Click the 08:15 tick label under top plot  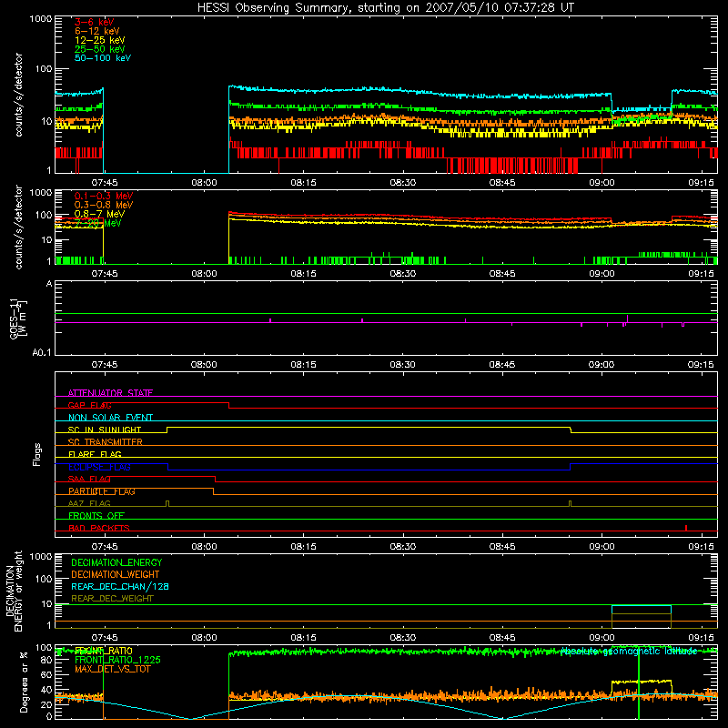tap(303, 183)
